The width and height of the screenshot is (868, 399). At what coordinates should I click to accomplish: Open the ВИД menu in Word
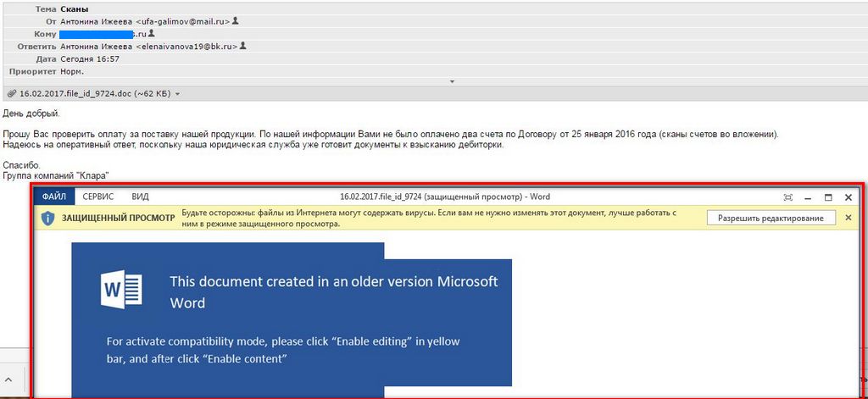pos(140,197)
